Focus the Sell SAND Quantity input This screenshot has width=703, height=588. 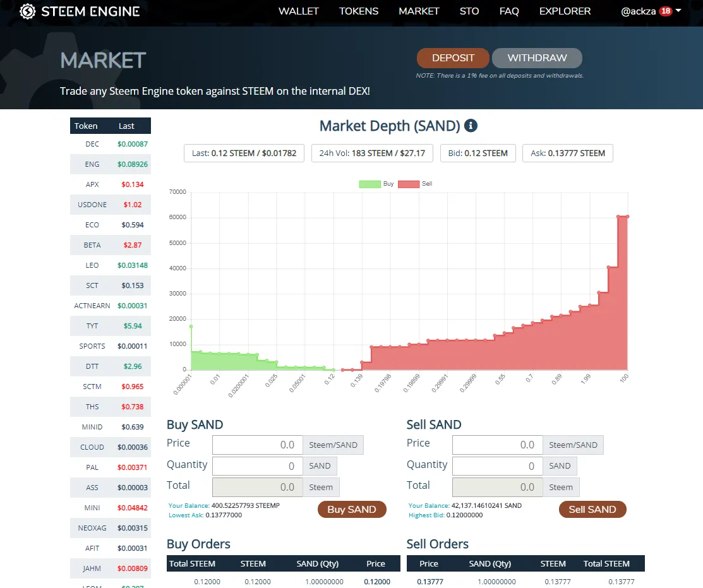[498, 466]
